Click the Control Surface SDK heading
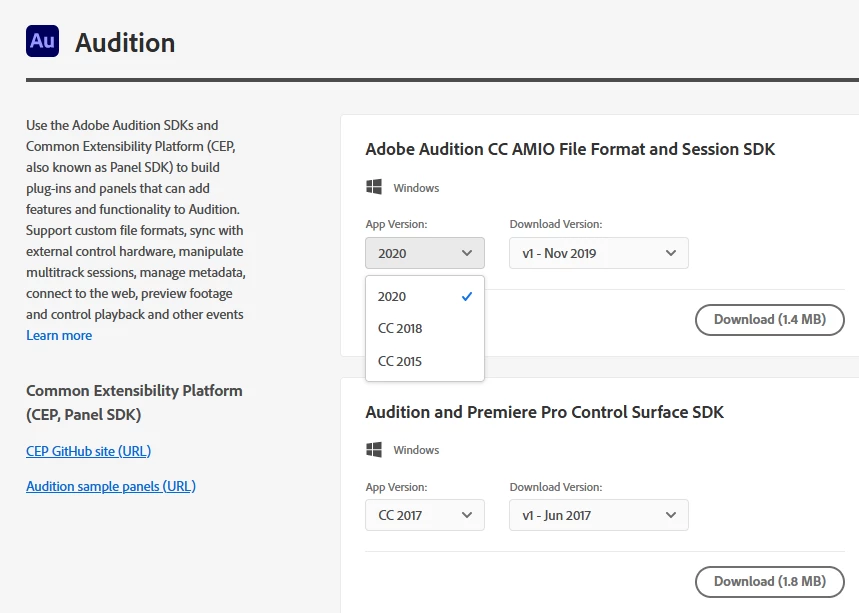Screen dimensions: 859x613 (544, 412)
